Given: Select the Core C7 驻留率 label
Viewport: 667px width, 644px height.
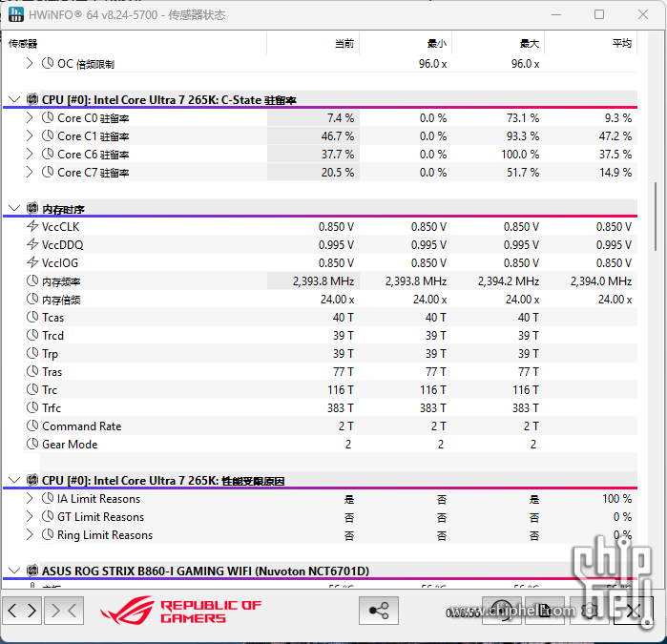Looking at the screenshot, I should tap(94, 173).
